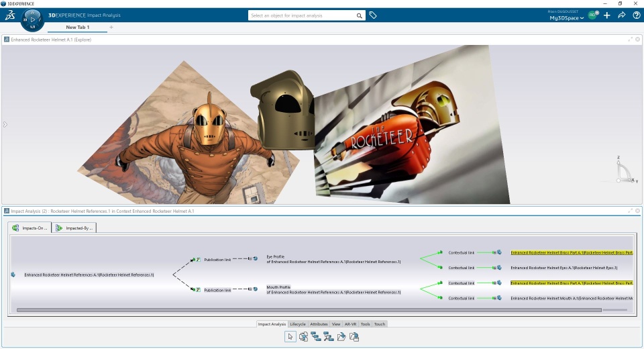Click the third tree-structure toolbar icon
This screenshot has width=644, height=349.
(316, 337)
